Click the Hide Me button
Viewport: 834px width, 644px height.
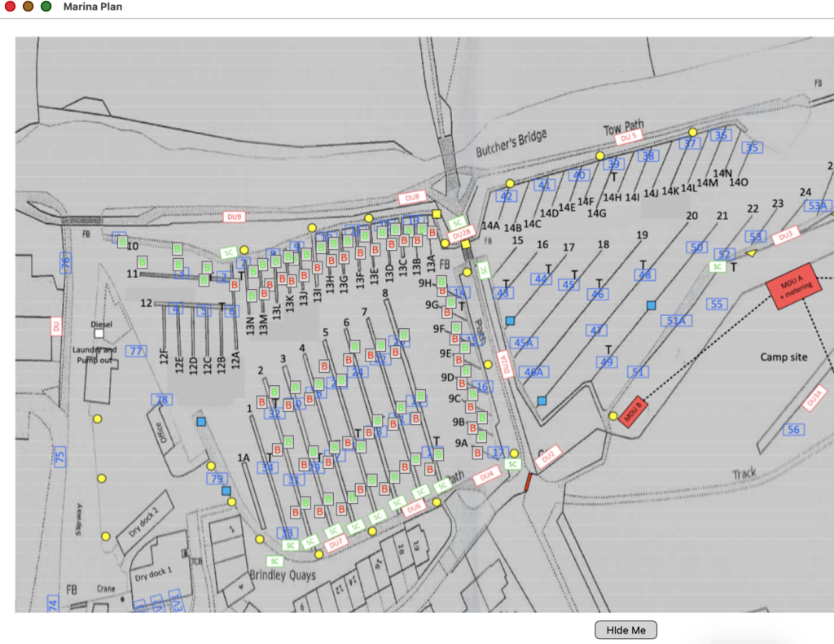coord(625,630)
